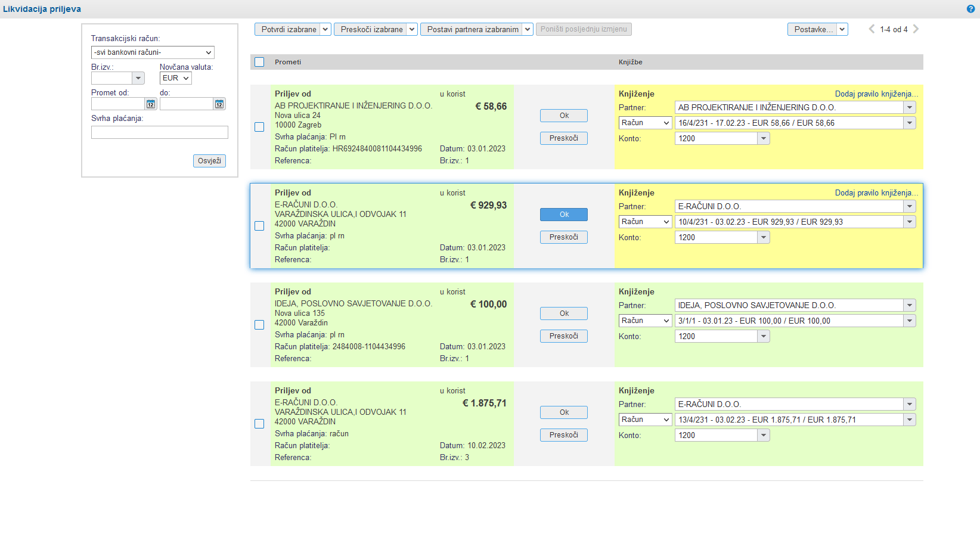The image size is (980, 534).
Task: Open the 'Novčana valuta' EUR dropdown
Action: (175, 78)
